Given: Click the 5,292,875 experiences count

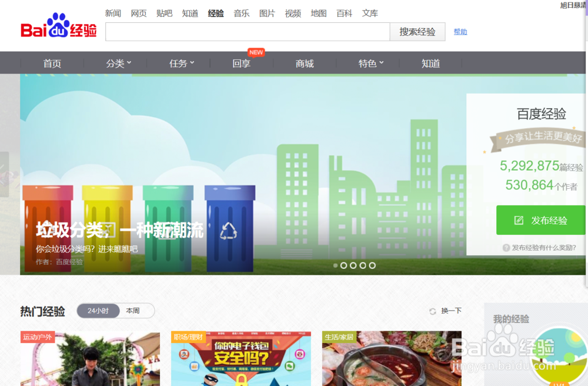Looking at the screenshot, I should pos(530,166).
